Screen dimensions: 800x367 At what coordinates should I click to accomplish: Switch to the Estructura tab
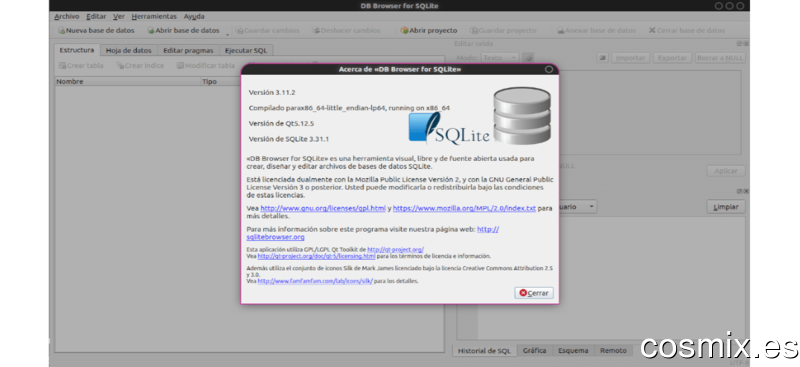point(77,50)
